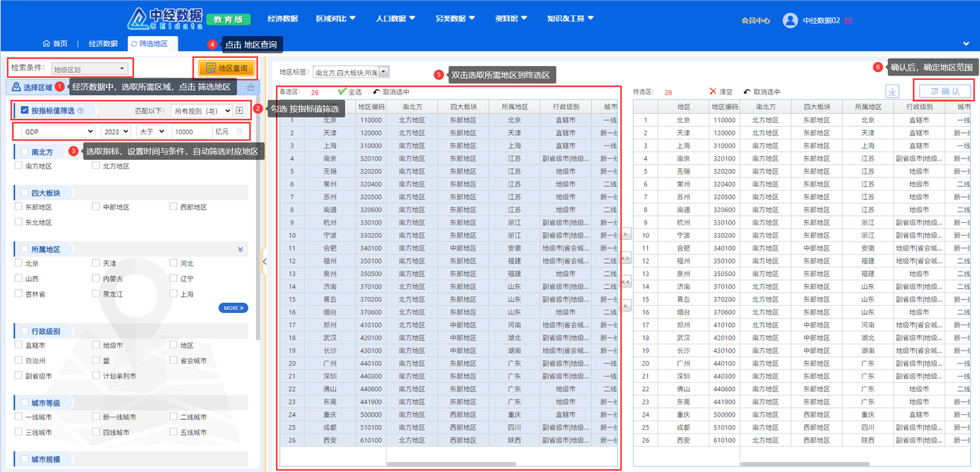Click the basket icon in 选择区域 bar
980x472 pixels.
[x=251, y=88]
